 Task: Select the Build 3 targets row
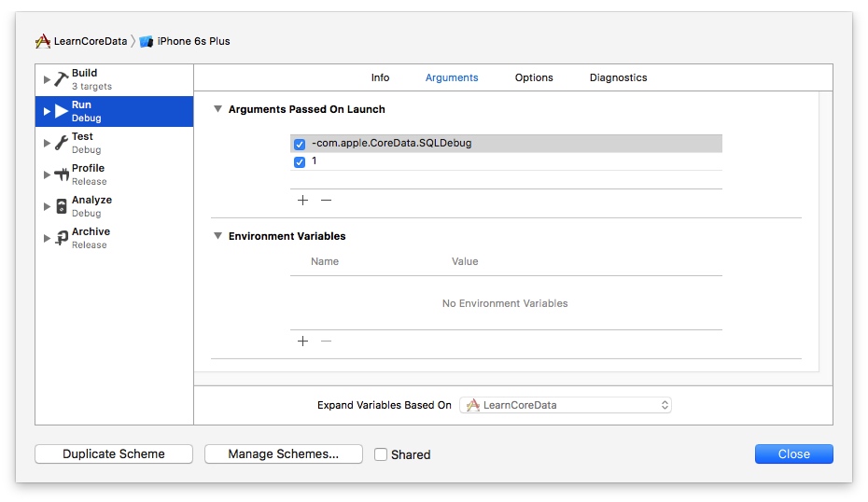pos(115,79)
